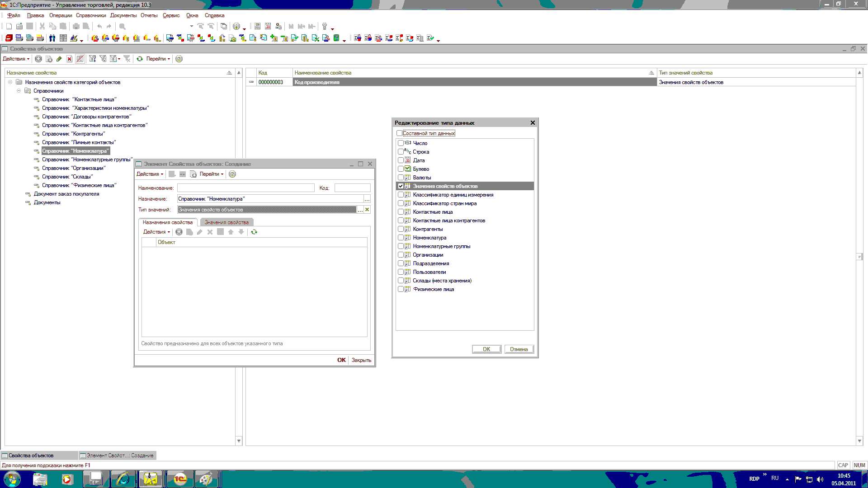This screenshot has width=868, height=488.
Task: Click the windows list icon in the top toolbar
Action: (223, 26)
